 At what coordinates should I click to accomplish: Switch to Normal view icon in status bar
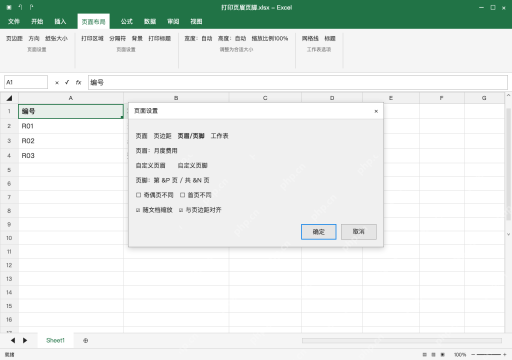point(424,355)
